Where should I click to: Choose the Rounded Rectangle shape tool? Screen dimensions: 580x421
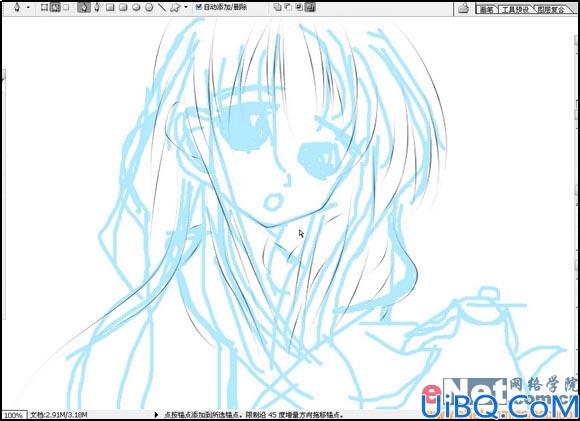(123, 7)
